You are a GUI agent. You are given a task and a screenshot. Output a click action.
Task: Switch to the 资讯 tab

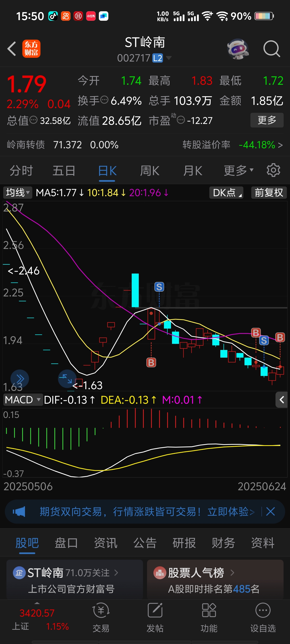pos(106,543)
